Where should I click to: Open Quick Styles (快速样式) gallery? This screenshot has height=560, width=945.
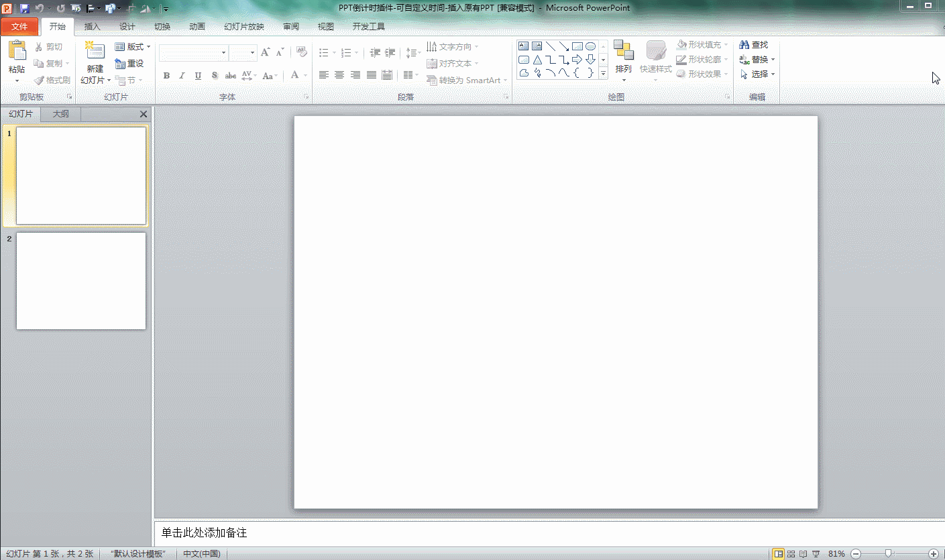click(655, 60)
